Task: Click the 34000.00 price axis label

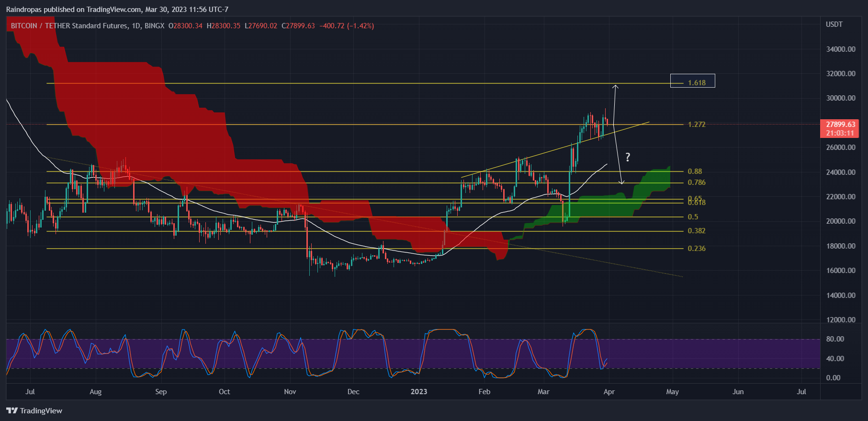Action: (841, 49)
